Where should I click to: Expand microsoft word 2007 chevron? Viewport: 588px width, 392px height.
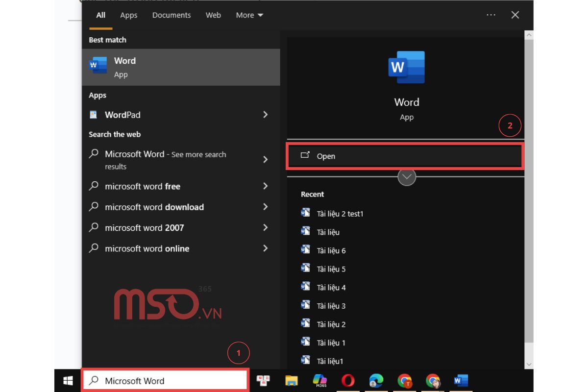[265, 227]
